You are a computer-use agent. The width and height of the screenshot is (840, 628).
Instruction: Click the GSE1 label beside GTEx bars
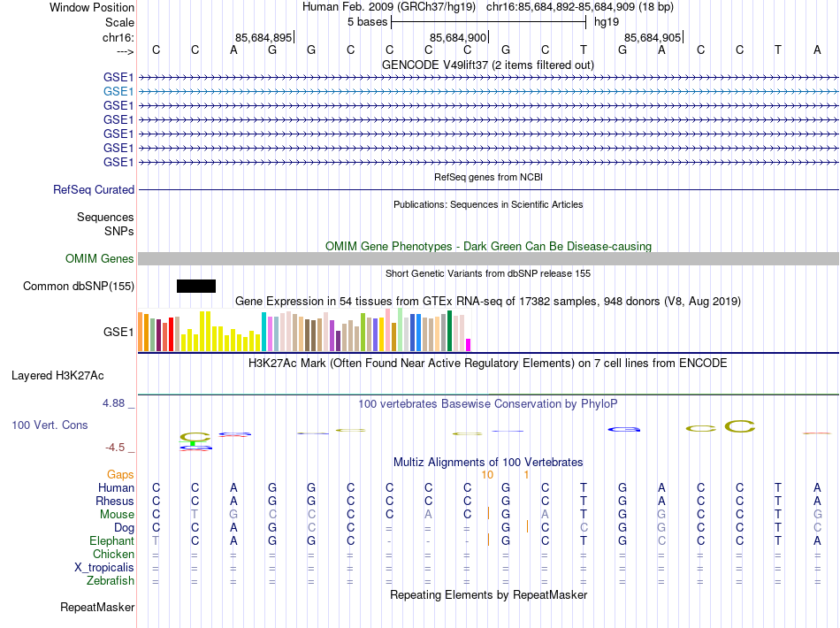click(x=118, y=333)
